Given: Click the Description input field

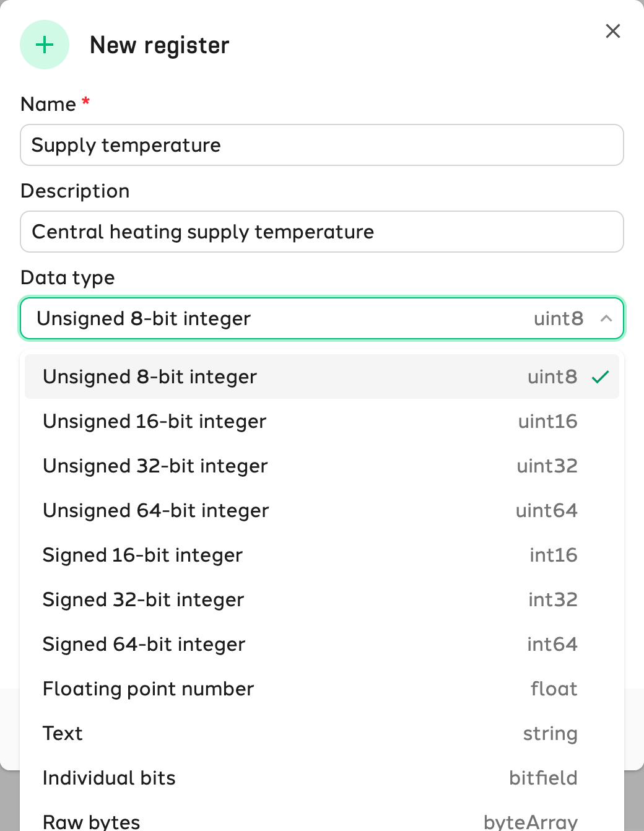Looking at the screenshot, I should tap(322, 232).
